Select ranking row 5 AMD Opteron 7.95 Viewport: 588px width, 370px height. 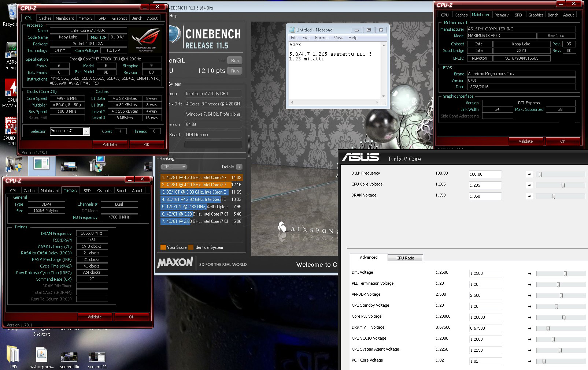coord(201,207)
